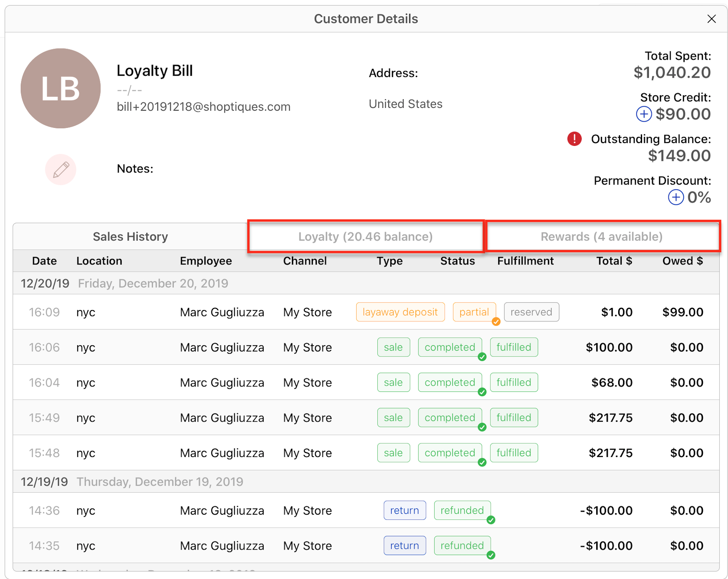Click the orange check on partial status
Viewport: 728px width, 579px height.
click(496, 322)
